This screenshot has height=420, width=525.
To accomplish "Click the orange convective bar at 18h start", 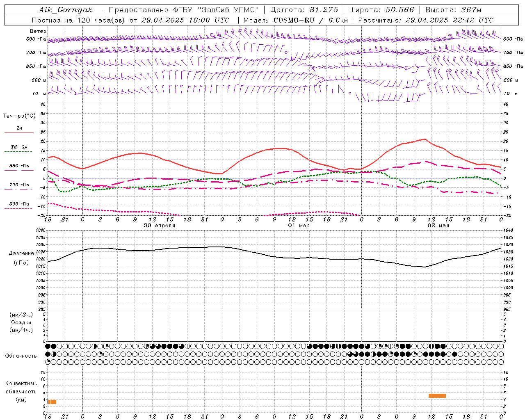I will click(x=52, y=402).
